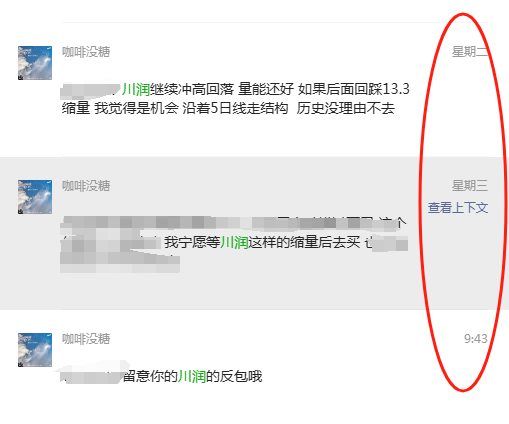Click the 9:43 timestamp
Screen dimensions: 509x424
pyautogui.click(x=476, y=339)
